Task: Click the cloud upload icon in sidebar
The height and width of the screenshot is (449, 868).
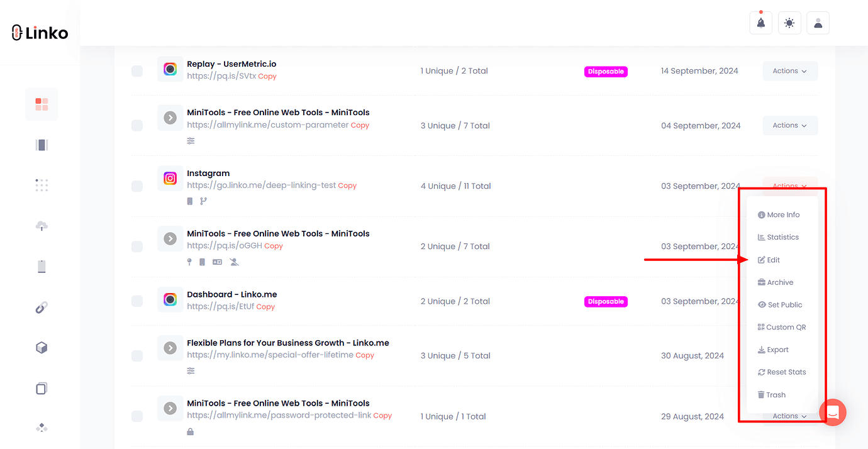Action: point(42,226)
